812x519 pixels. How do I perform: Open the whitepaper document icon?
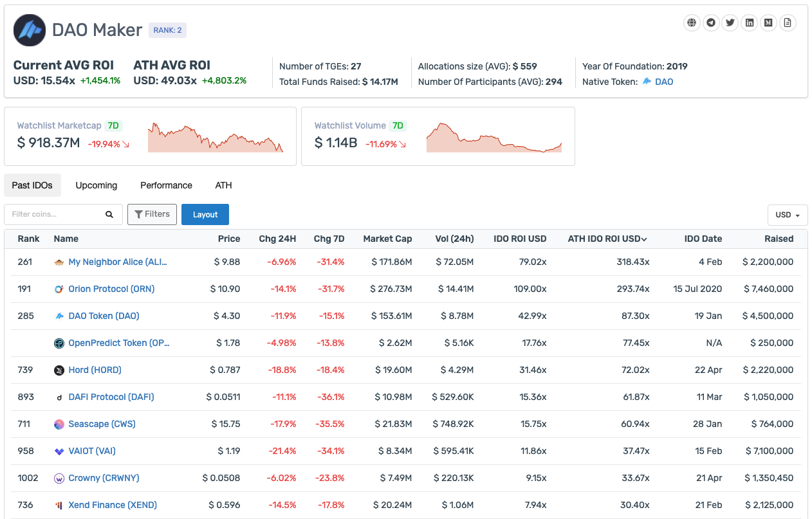(x=788, y=23)
